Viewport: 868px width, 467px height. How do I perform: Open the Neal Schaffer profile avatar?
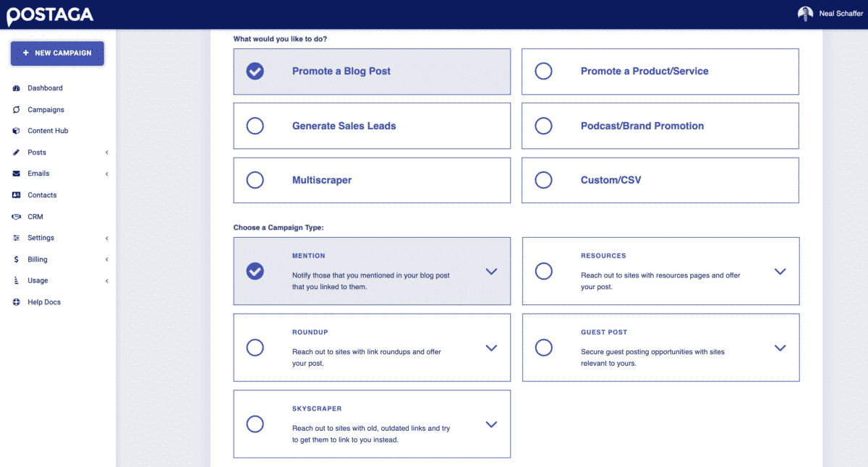[x=805, y=14]
